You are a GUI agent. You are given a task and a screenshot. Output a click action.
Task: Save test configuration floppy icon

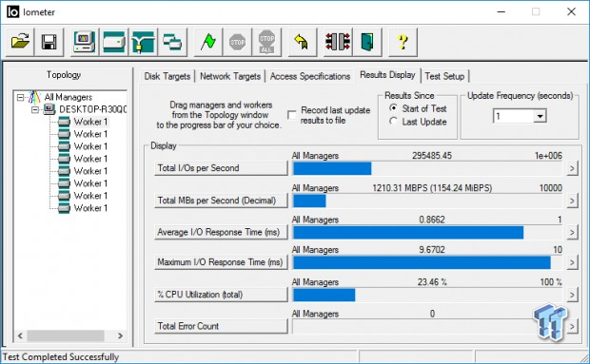(49, 42)
